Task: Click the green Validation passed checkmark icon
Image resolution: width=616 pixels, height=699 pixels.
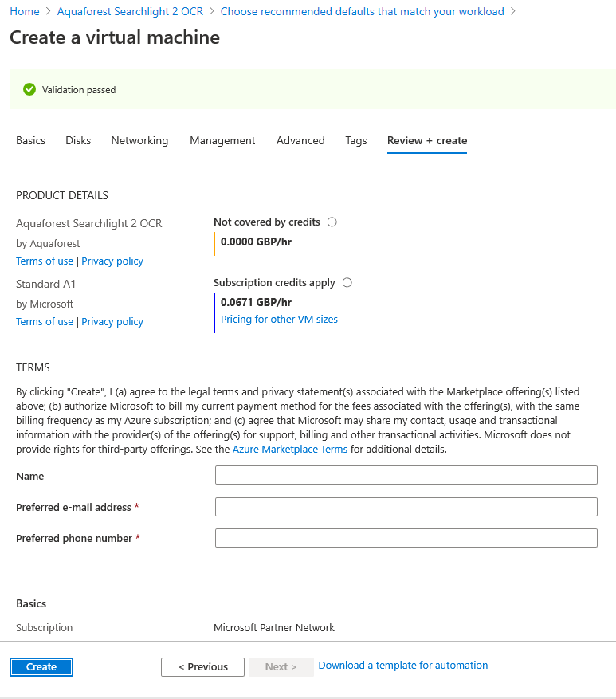Action: (29, 89)
